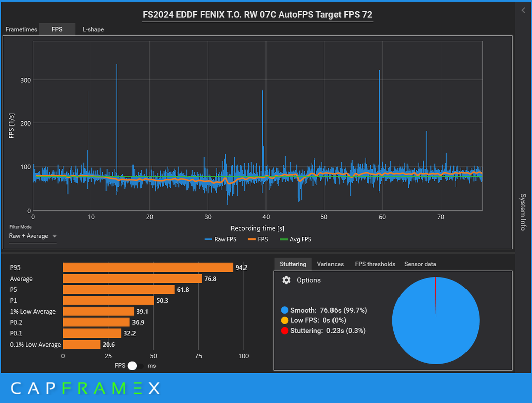Click the Low FPS yellow legend dot

[x=284, y=320]
